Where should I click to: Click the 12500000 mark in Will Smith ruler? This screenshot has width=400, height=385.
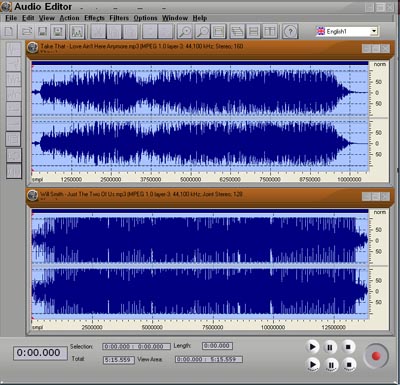333,327
